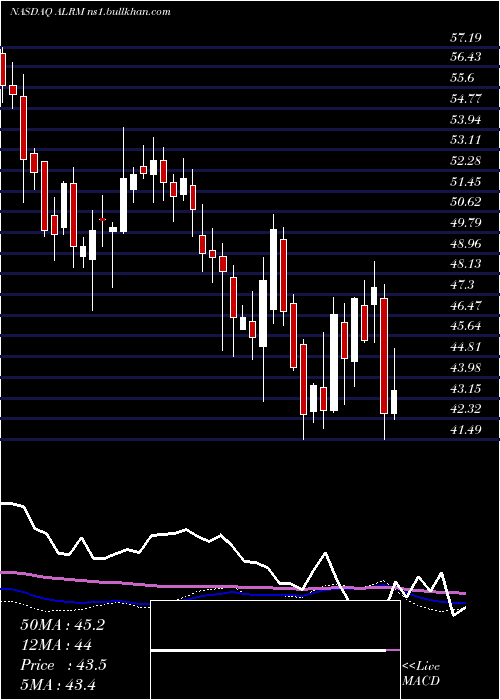The height and width of the screenshot is (700, 500).
Task: Click the 43.15 price axis label
Action: pyautogui.click(x=466, y=388)
